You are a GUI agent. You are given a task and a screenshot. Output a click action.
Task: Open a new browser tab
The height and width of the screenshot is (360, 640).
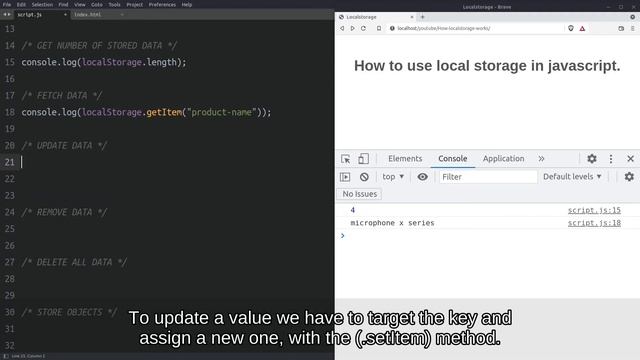point(422,17)
